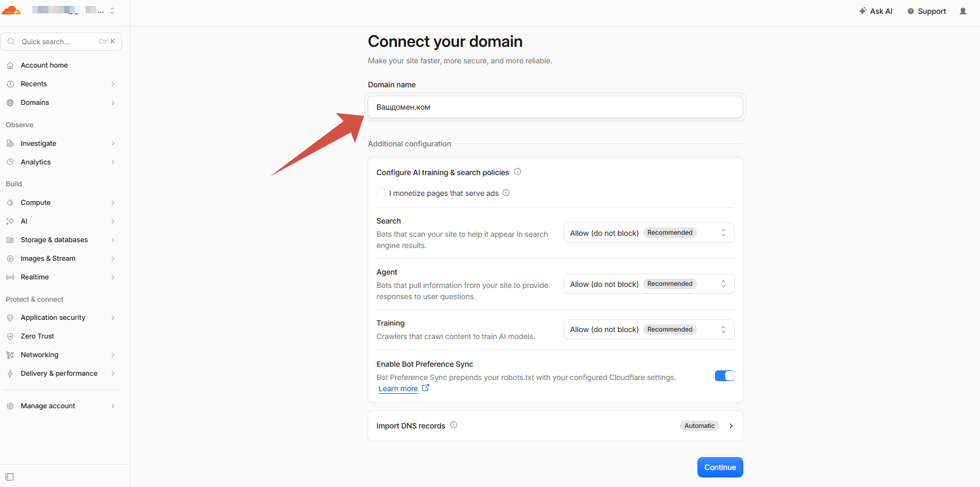Show info for AI training policies
Viewport: 980px width, 487px height.
(518, 172)
